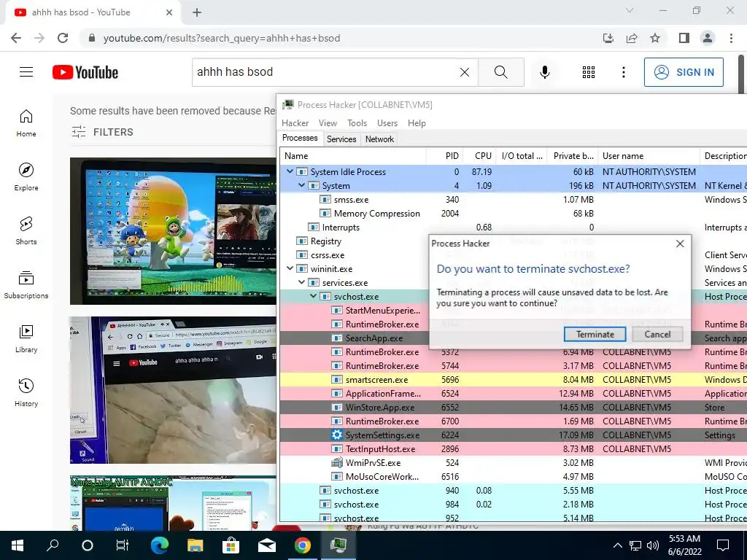Collapse the wininit.exe tree node
Screen dimensions: 747x560
290,268
